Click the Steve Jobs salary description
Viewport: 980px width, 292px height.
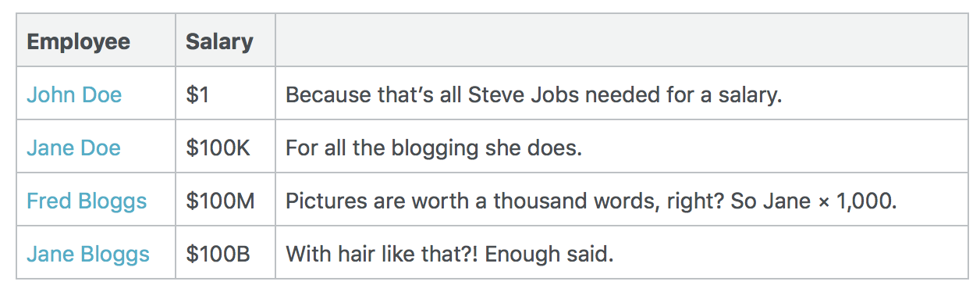click(534, 95)
